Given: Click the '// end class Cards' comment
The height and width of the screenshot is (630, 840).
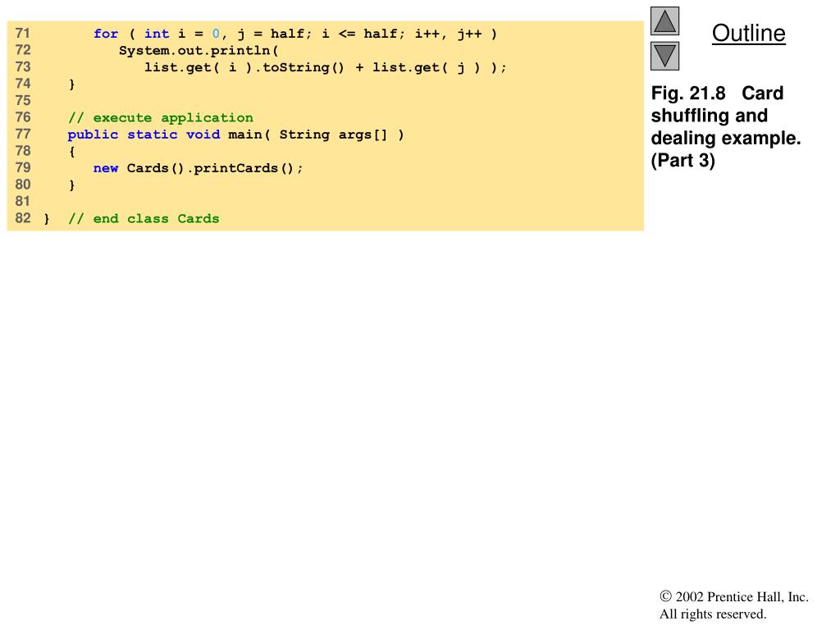Looking at the screenshot, I should (144, 218).
